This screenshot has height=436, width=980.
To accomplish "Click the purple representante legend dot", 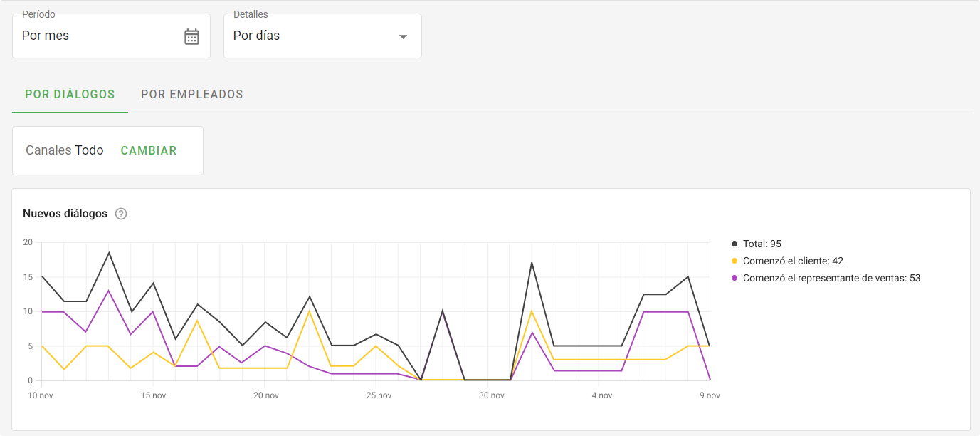I will pos(734,278).
